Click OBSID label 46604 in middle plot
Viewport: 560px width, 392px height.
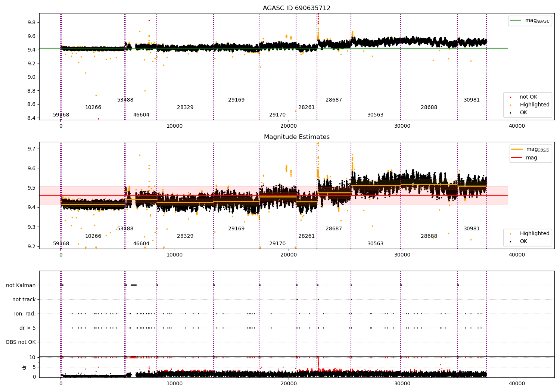141,244
